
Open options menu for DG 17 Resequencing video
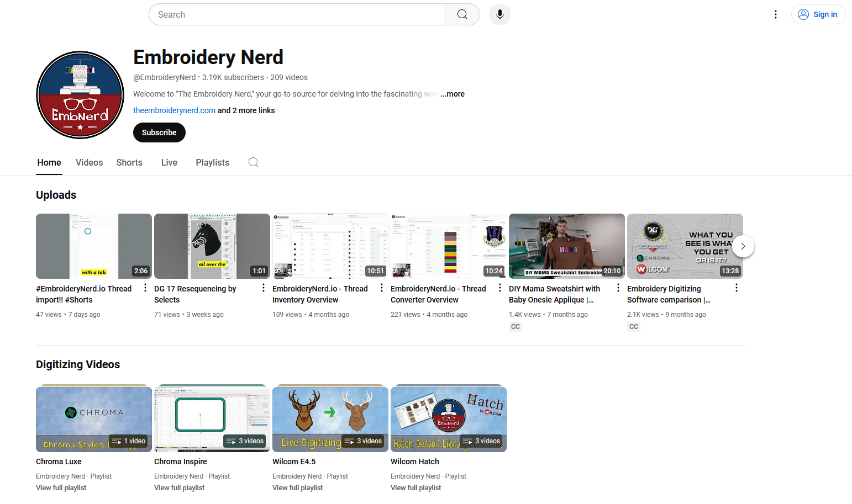click(x=264, y=288)
